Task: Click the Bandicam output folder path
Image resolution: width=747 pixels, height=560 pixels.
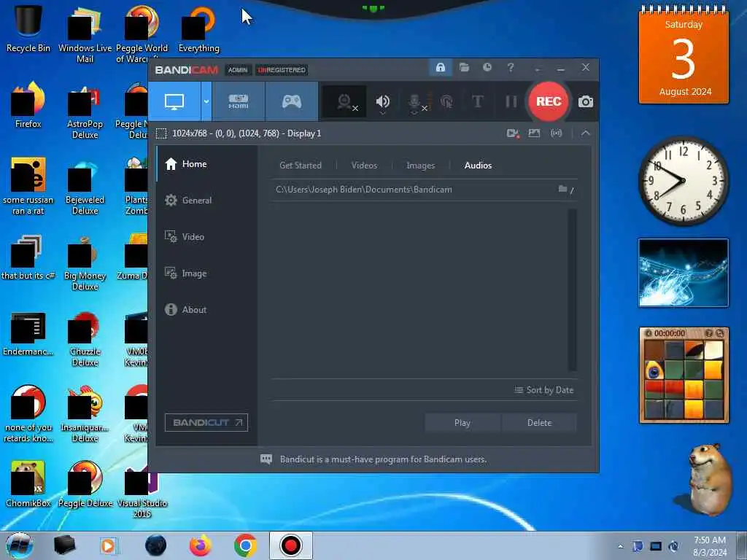Action: 363,190
